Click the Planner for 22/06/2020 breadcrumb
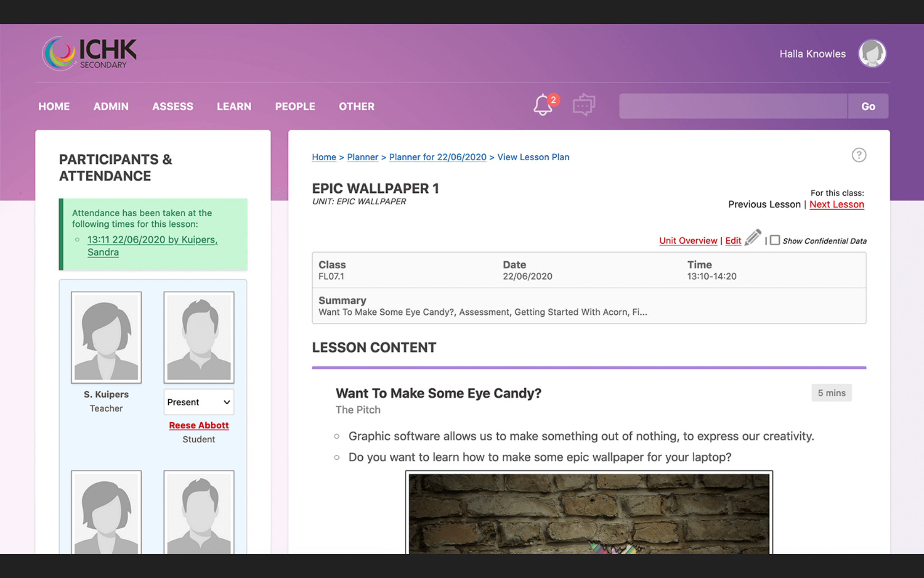This screenshot has height=578, width=924. (x=437, y=157)
